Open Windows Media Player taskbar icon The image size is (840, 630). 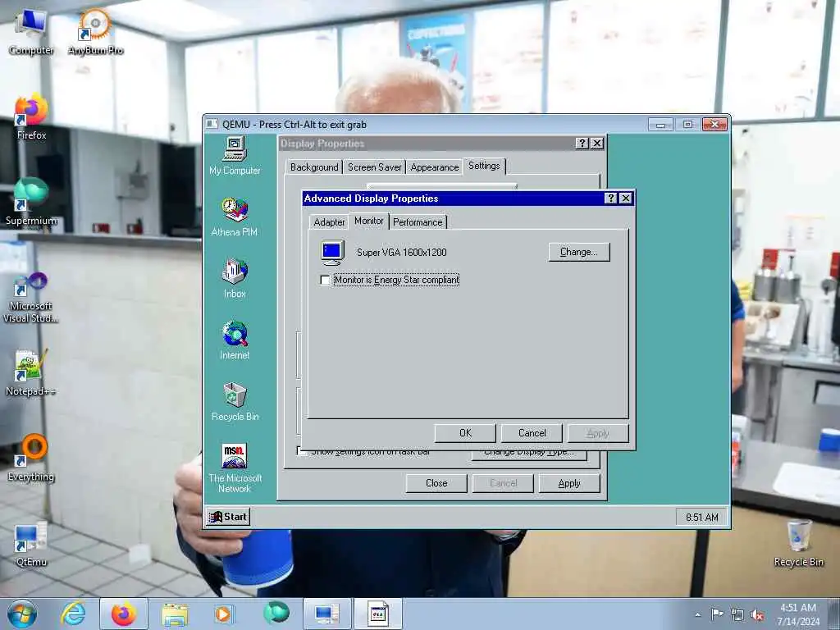click(223, 614)
